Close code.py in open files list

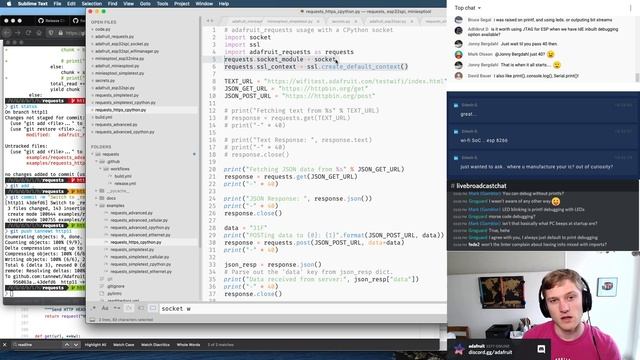pos(92,29)
